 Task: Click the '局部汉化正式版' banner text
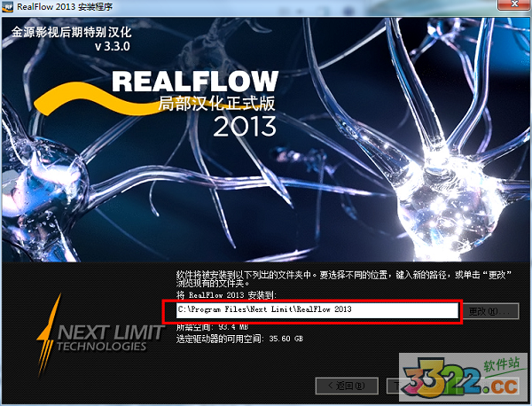tap(217, 104)
